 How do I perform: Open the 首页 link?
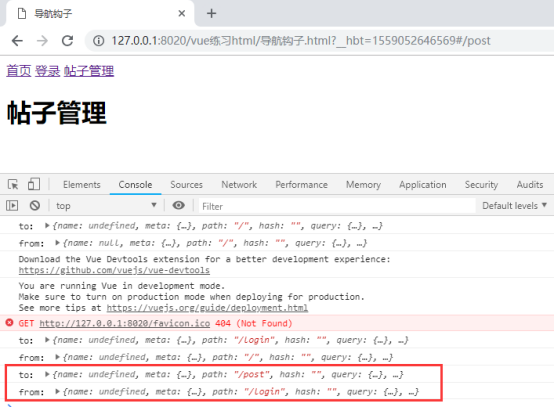click(x=19, y=71)
